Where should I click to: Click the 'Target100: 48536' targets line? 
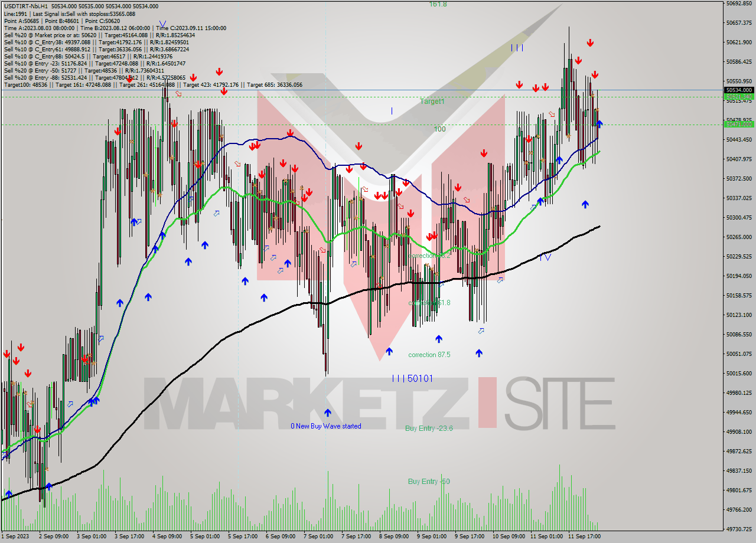153,84
